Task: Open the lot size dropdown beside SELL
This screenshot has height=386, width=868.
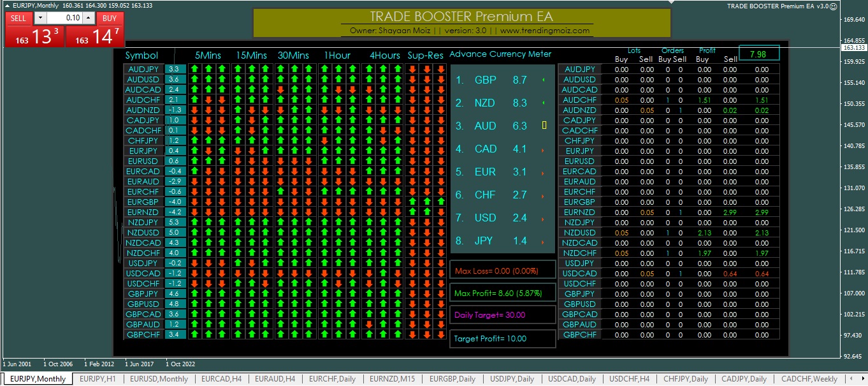Action: (x=40, y=18)
